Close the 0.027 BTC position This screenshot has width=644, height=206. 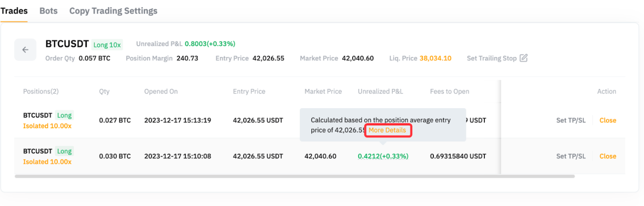(608, 120)
